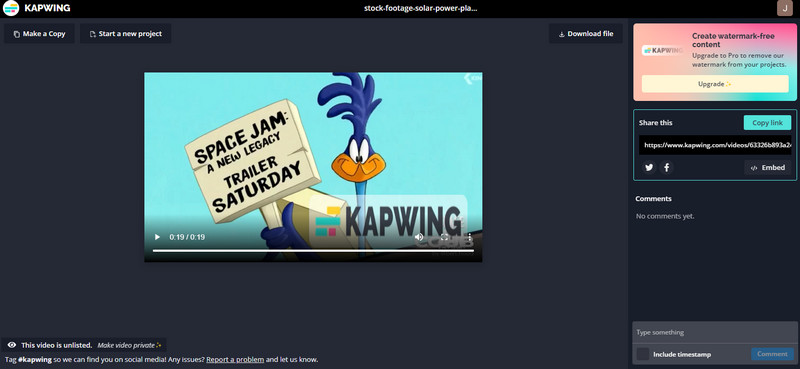Enable Include timestamp checkbox
The image size is (800, 369).
643,354
